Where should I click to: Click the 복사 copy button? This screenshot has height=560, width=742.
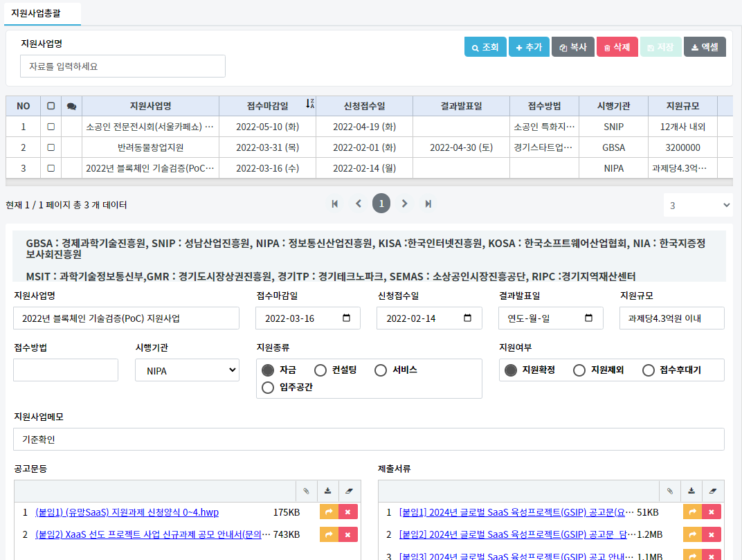pyautogui.click(x=572, y=47)
